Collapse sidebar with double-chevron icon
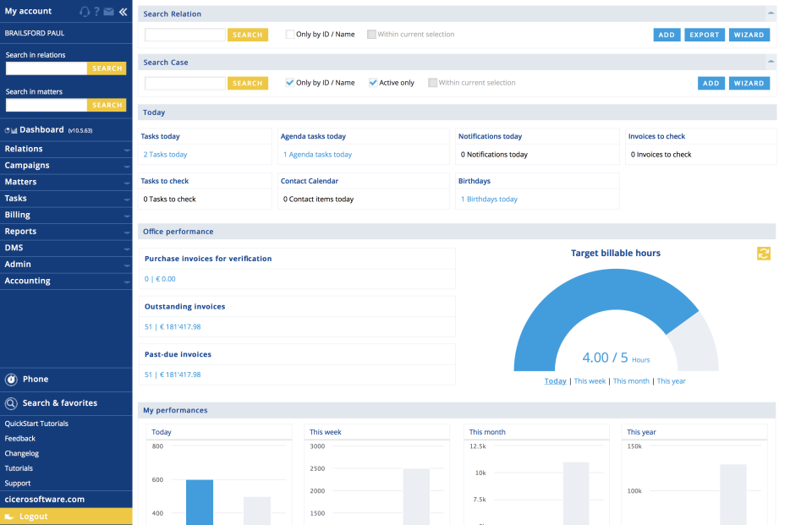Viewport: 812px width, 525px height. coord(123,12)
